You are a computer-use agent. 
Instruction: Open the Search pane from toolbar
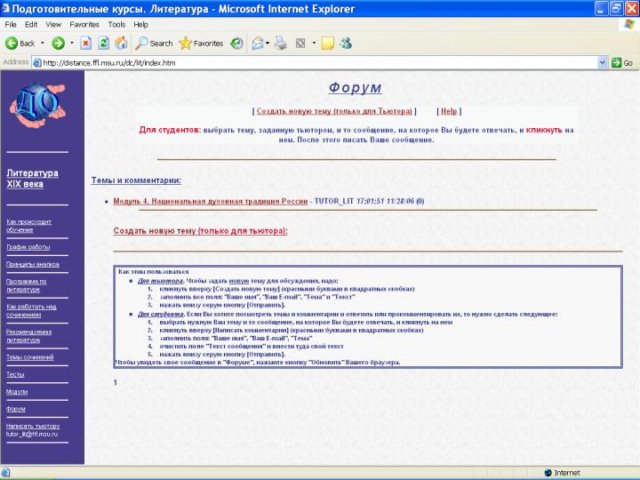(154, 43)
